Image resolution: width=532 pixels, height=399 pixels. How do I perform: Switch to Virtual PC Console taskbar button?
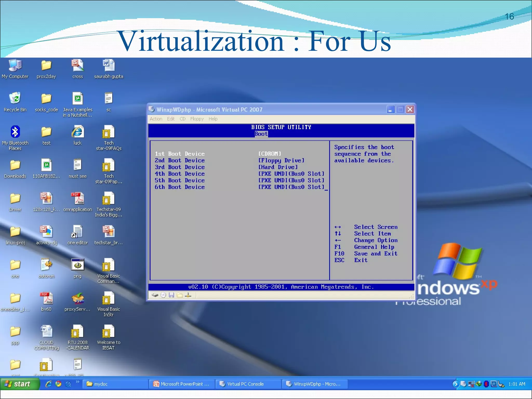tap(249, 384)
